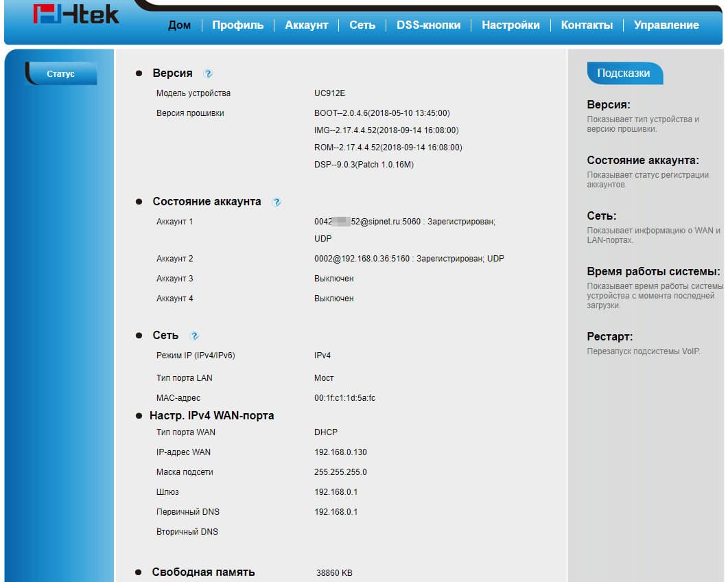Click the Перезапуск подсистемы VoIP hint text

point(644,351)
